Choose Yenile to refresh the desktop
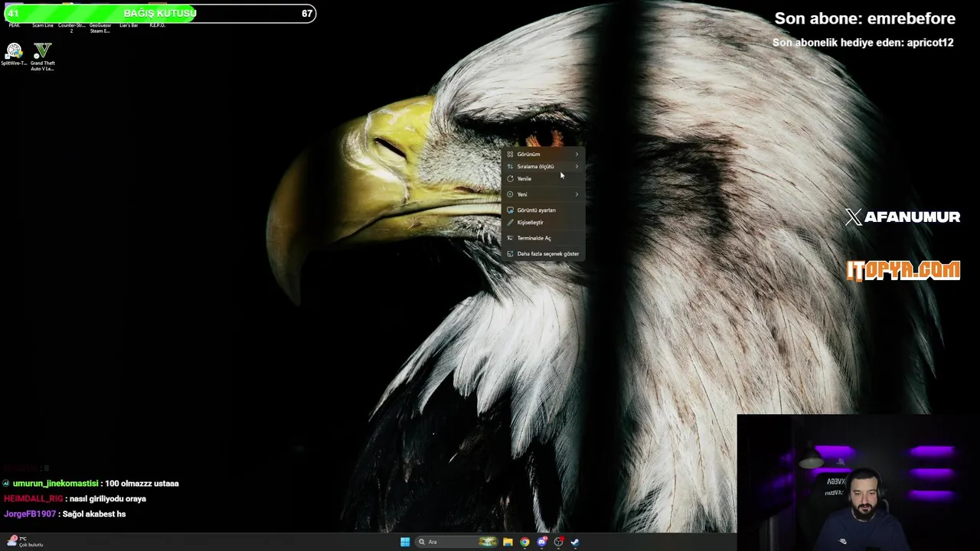 [x=543, y=178]
